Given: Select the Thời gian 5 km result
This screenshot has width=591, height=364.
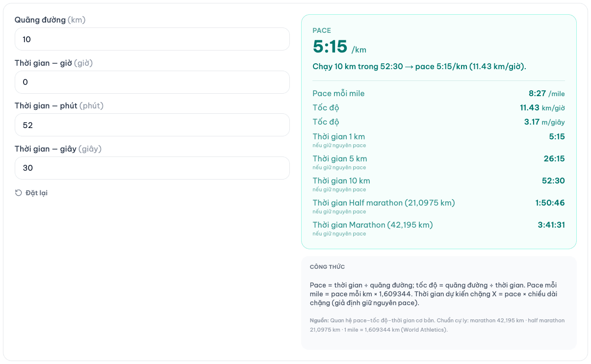Looking at the screenshot, I should point(438,162).
